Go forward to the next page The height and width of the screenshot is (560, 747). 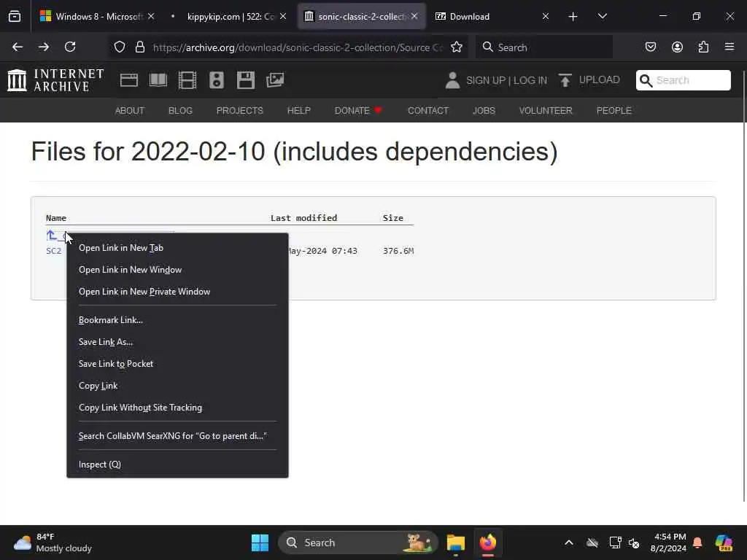(44, 47)
